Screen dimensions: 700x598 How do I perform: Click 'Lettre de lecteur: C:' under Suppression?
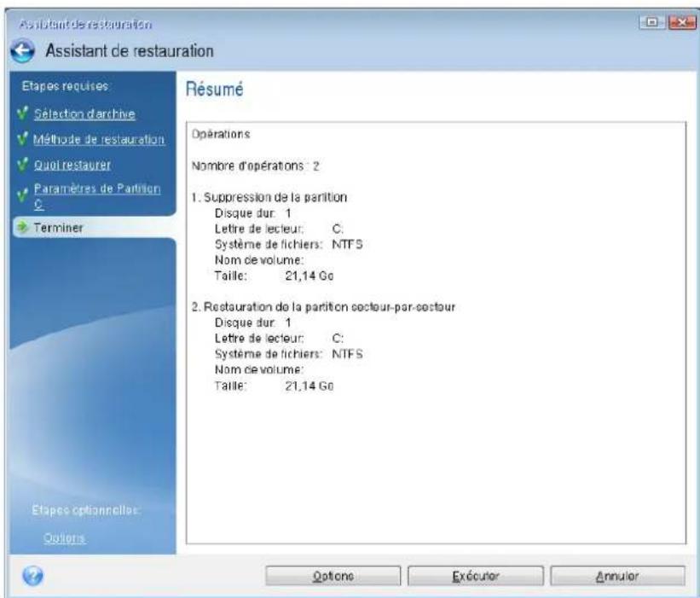tap(279, 229)
